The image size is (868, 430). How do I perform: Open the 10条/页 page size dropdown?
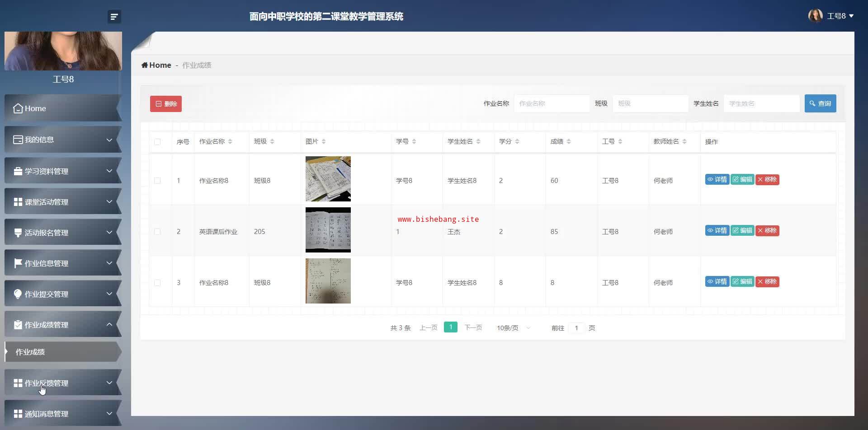click(x=513, y=328)
